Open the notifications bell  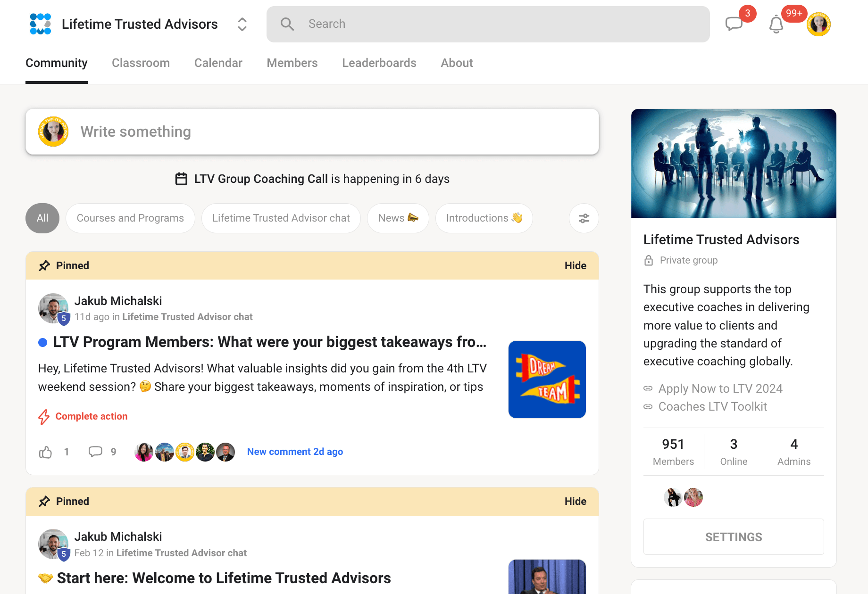(776, 24)
